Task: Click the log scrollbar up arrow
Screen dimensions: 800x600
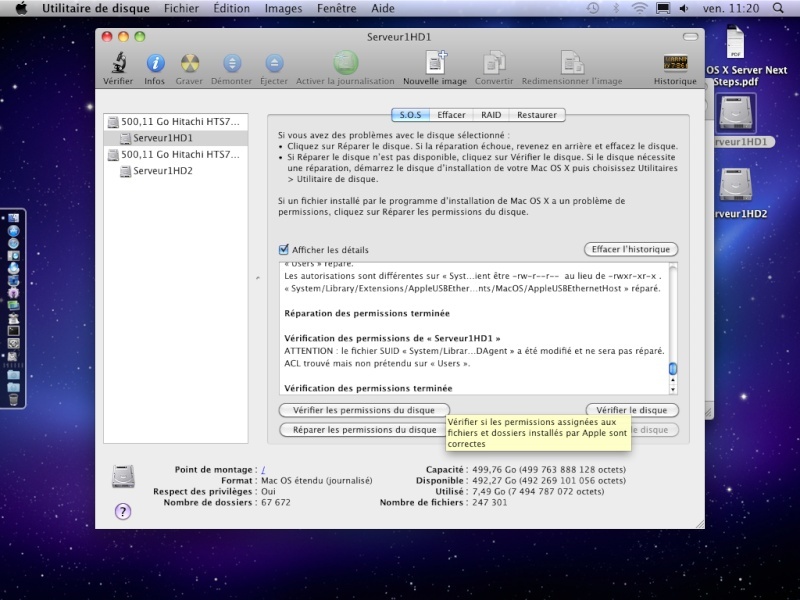Action: click(673, 380)
